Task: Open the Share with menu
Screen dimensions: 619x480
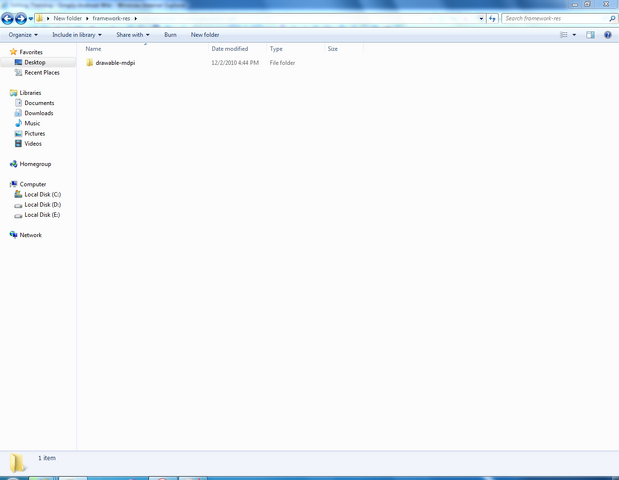Action: tap(133, 35)
